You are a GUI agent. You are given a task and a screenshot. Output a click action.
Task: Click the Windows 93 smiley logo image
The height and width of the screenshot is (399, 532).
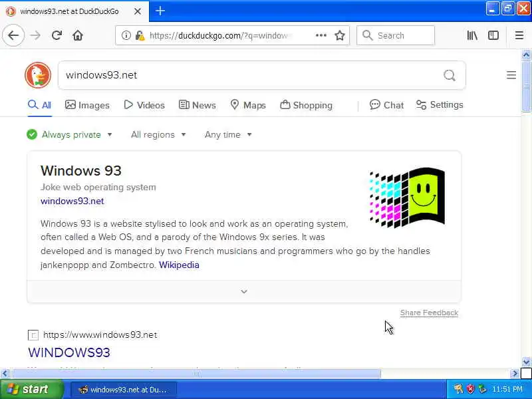(407, 197)
